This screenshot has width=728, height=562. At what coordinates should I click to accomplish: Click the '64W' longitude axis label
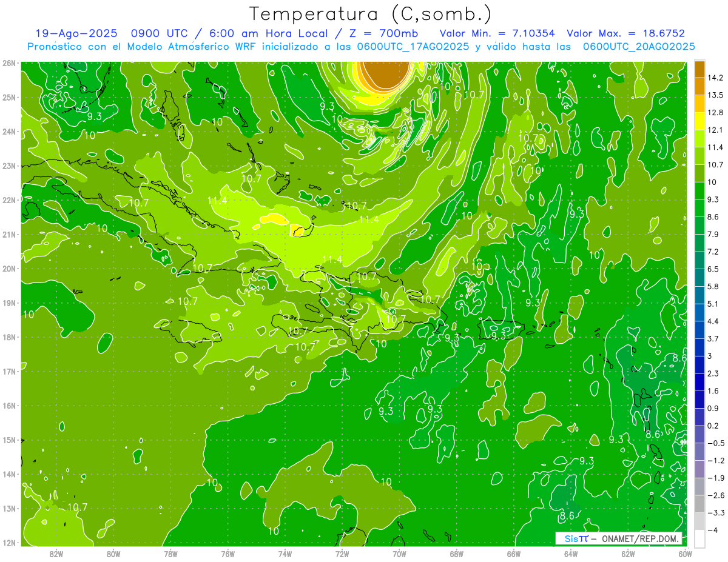point(571,554)
